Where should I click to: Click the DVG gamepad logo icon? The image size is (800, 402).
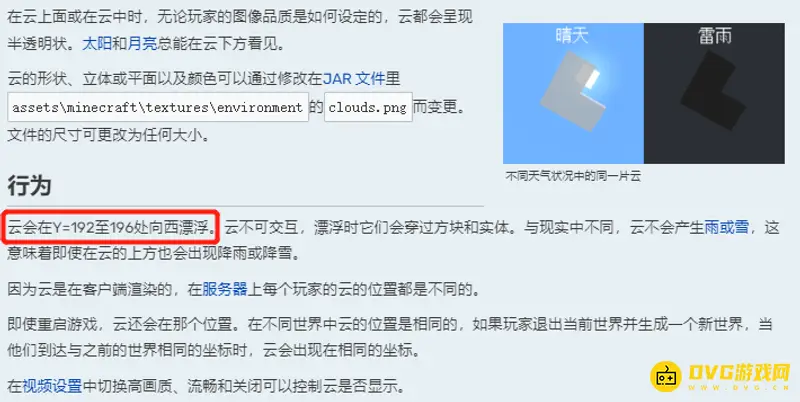pos(666,376)
